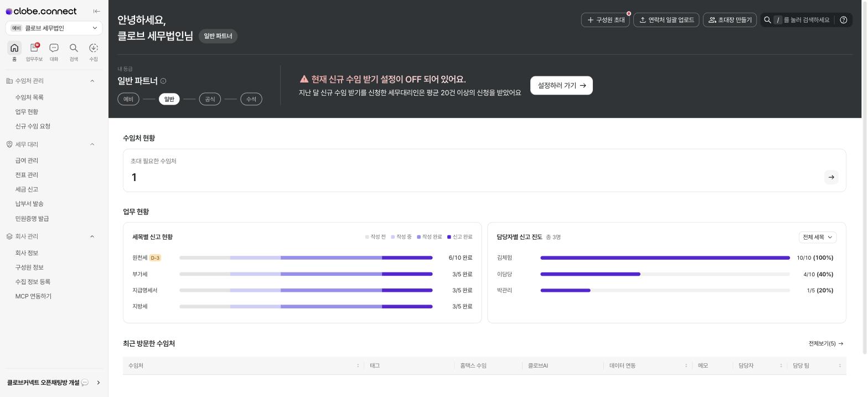The height and width of the screenshot is (397, 868).
Task: Click the 이담당 progress bar
Action: [665, 274]
